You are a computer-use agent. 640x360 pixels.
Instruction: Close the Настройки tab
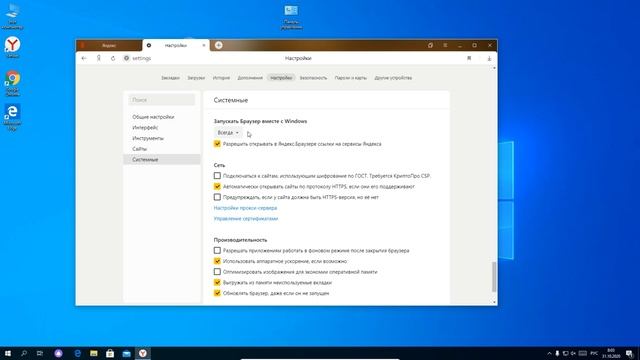(204, 45)
